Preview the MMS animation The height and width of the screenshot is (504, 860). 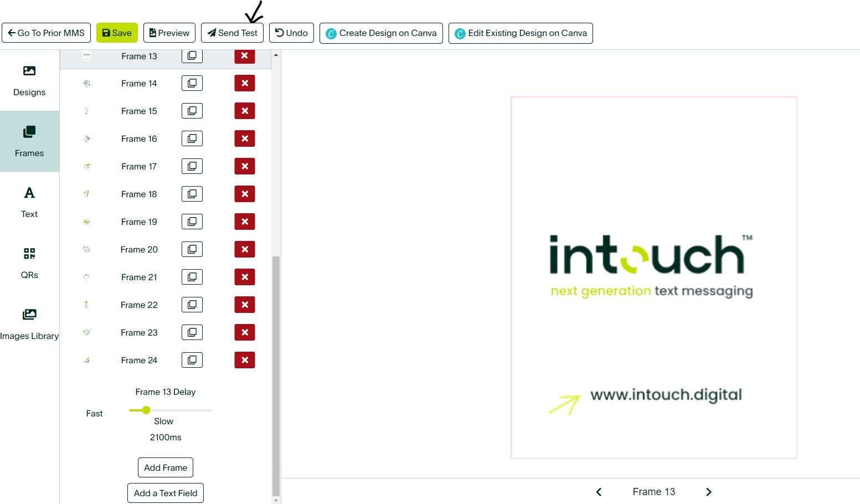(169, 33)
